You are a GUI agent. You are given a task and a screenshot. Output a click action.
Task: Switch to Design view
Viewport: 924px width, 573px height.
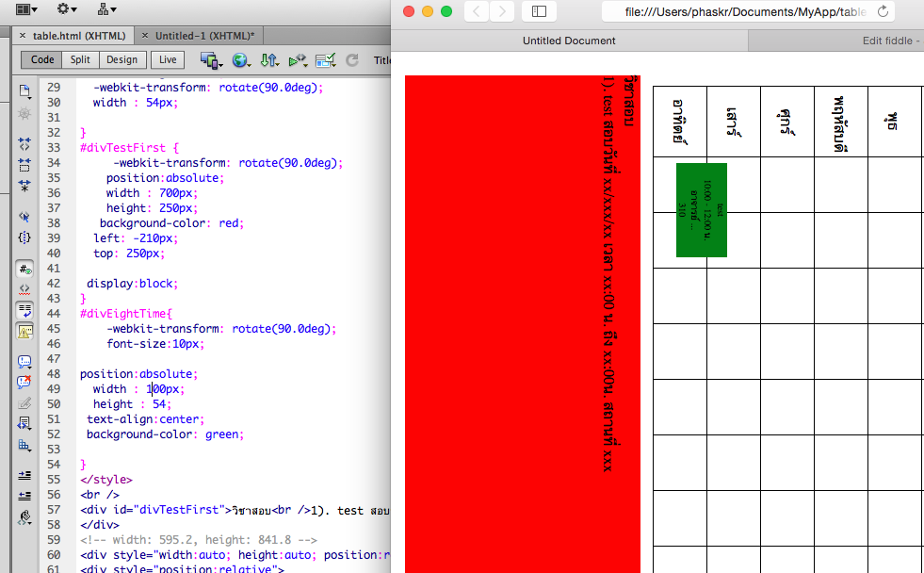point(122,59)
